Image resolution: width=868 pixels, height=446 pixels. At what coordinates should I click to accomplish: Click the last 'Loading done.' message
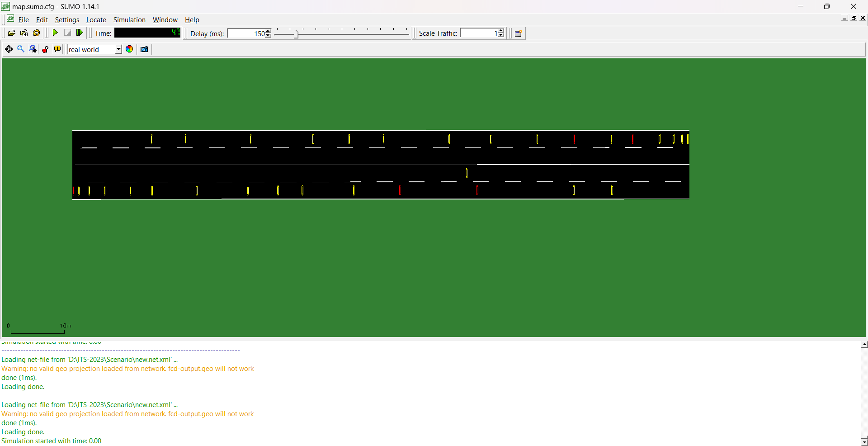click(x=23, y=432)
